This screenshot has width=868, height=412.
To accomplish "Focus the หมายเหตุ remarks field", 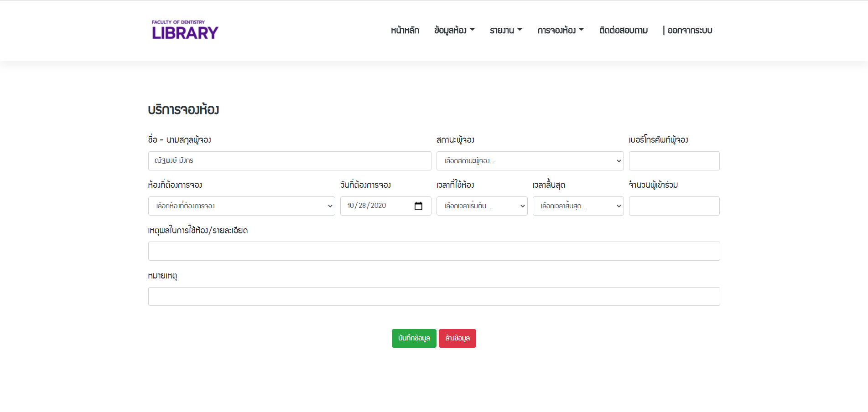I will pyautogui.click(x=434, y=296).
